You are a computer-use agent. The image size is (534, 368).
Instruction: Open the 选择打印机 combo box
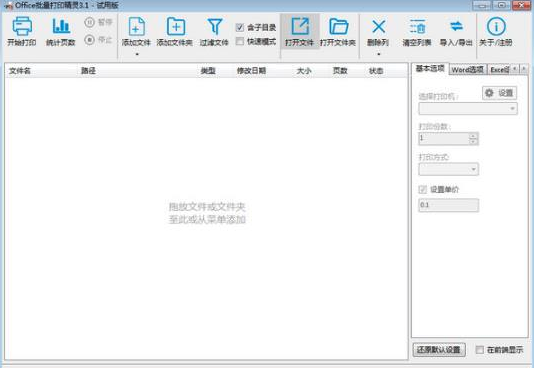[x=468, y=109]
